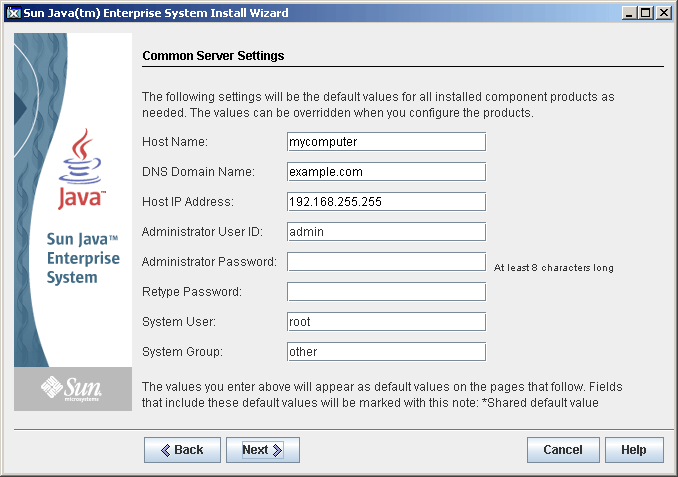The width and height of the screenshot is (678, 477).
Task: Click the 'System User:' label
Action: tap(179, 322)
